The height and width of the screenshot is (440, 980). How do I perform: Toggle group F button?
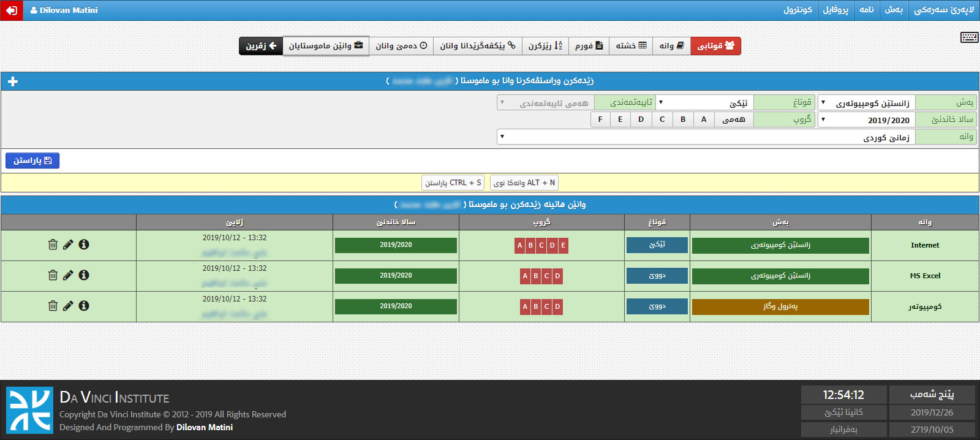coord(600,119)
